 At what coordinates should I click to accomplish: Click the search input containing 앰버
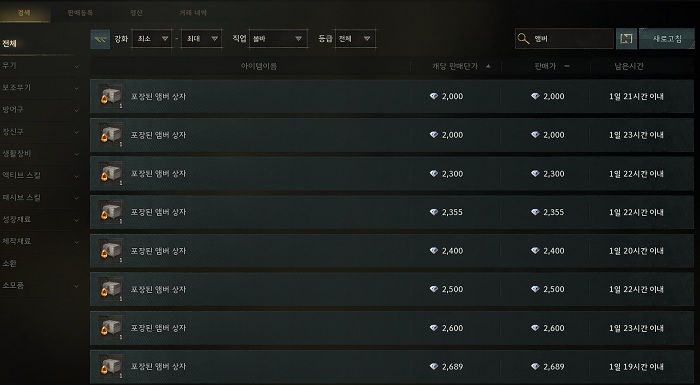(x=564, y=39)
